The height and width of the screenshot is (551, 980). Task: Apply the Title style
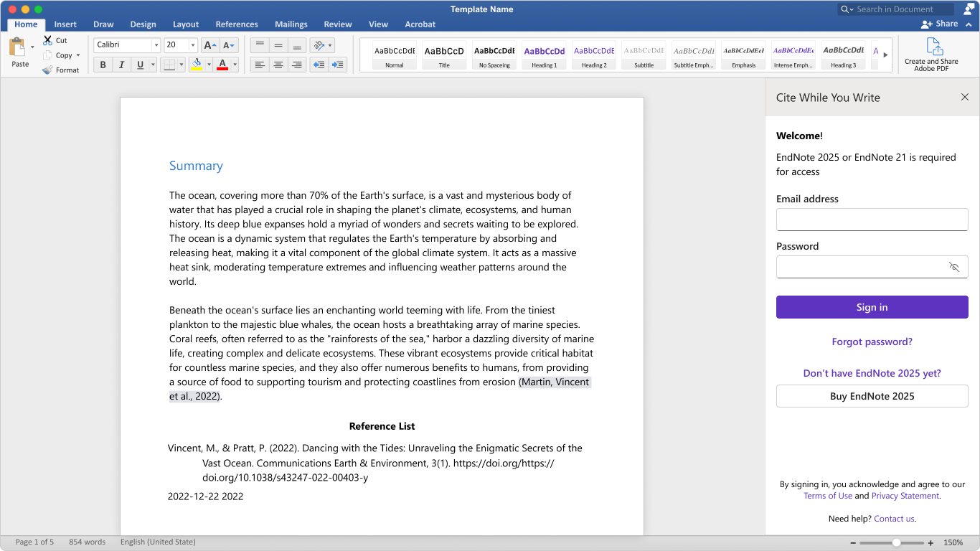click(444, 55)
